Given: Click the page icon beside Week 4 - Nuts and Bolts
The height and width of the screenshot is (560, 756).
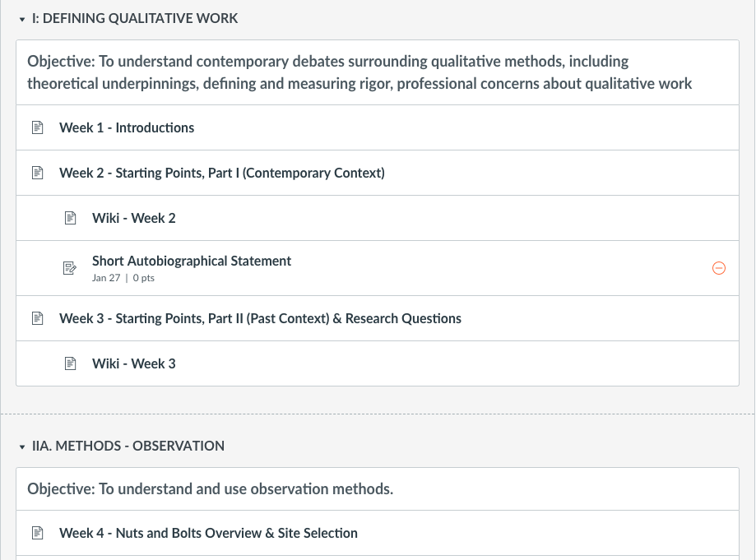Looking at the screenshot, I should pos(37,533).
